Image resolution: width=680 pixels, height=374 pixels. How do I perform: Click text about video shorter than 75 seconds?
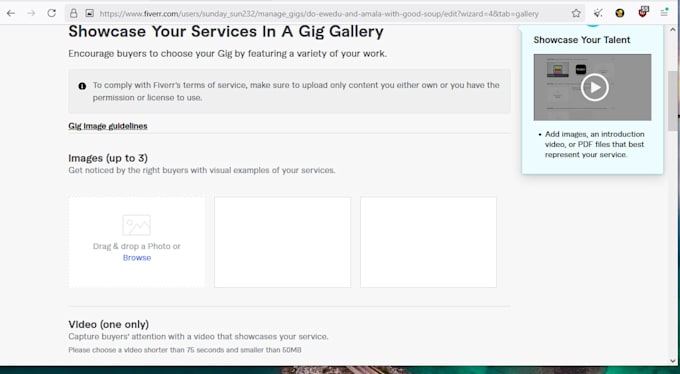(x=185, y=350)
